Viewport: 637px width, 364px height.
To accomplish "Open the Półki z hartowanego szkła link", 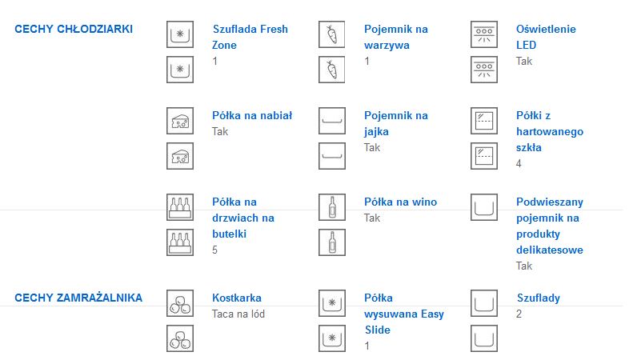I will click(550, 131).
